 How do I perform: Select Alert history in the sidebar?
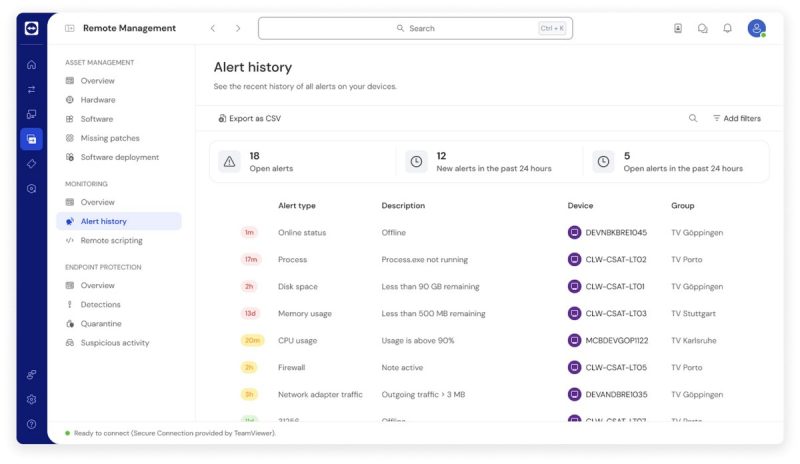click(119, 221)
